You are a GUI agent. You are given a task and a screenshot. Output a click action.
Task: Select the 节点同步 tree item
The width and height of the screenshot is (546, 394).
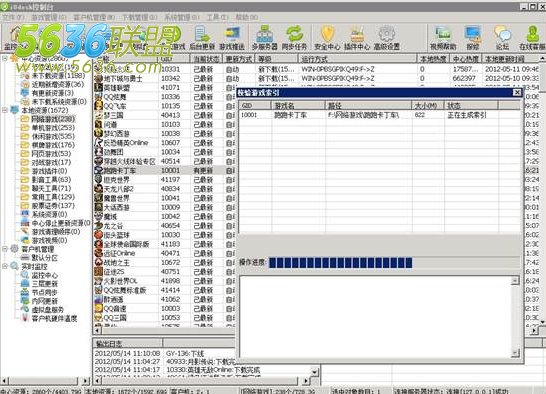coord(45,292)
